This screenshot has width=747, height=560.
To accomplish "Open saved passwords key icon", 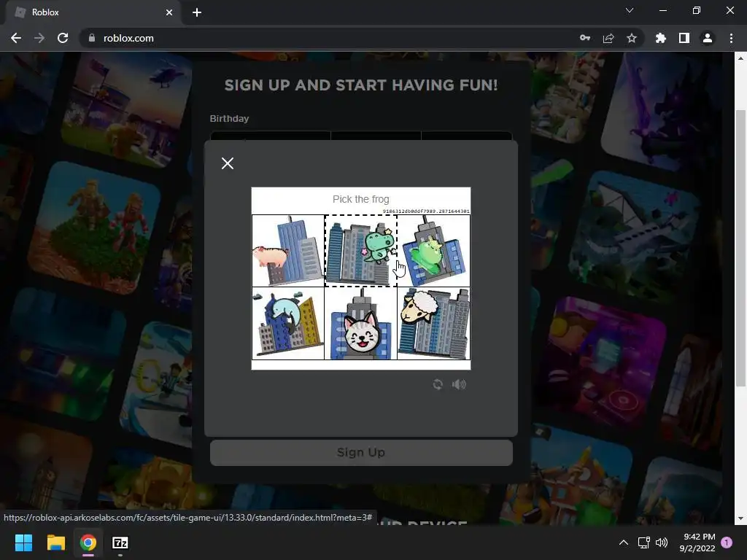I will (585, 38).
